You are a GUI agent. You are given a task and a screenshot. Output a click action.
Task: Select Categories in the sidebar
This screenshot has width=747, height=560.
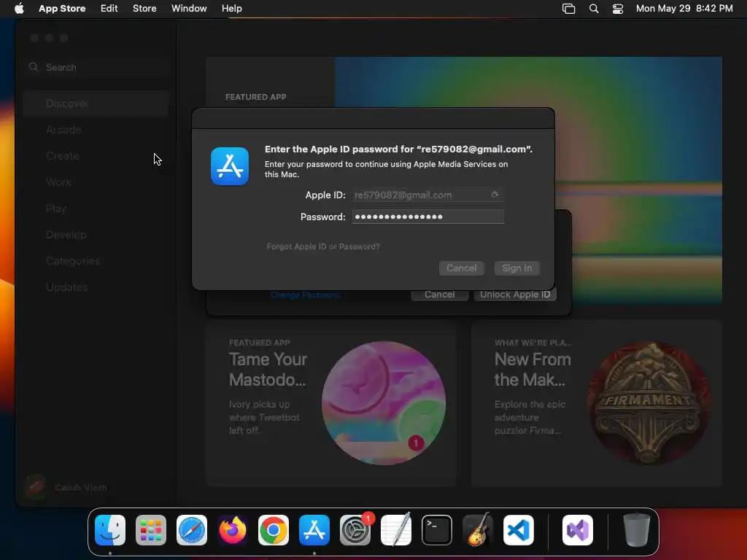tap(96, 261)
